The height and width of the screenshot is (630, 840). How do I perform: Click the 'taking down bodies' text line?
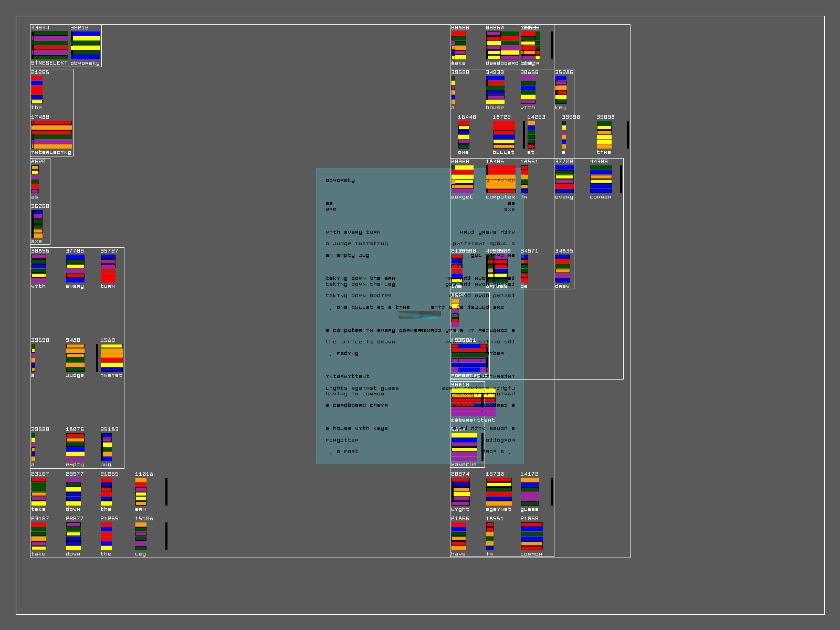pos(358,296)
